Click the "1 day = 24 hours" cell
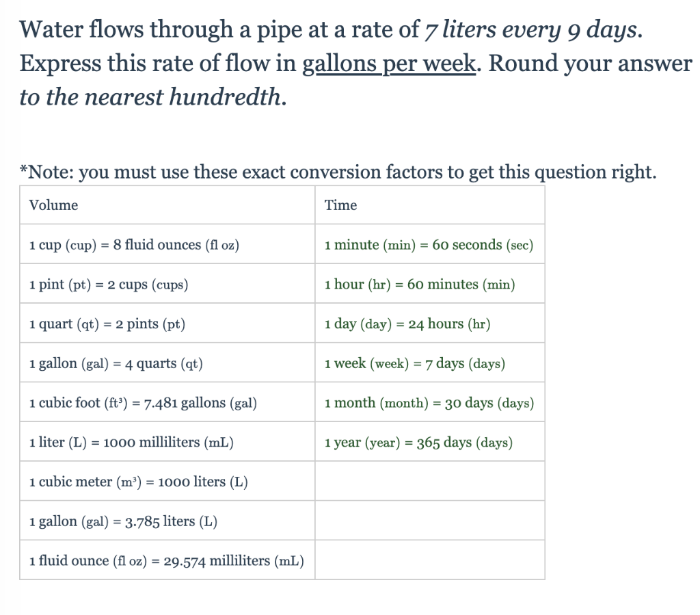The width and height of the screenshot is (700, 615). [x=407, y=324]
